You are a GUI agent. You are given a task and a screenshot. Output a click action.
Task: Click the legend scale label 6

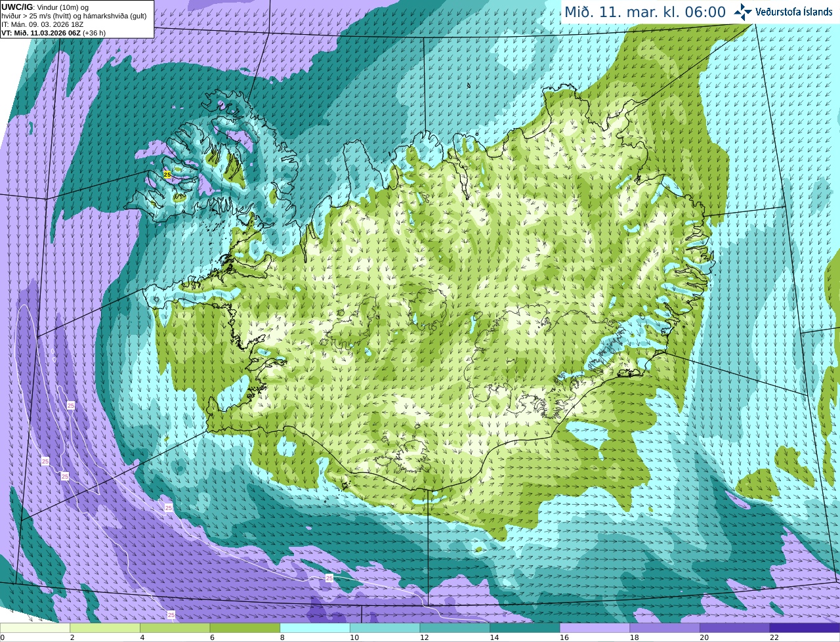pos(212,637)
